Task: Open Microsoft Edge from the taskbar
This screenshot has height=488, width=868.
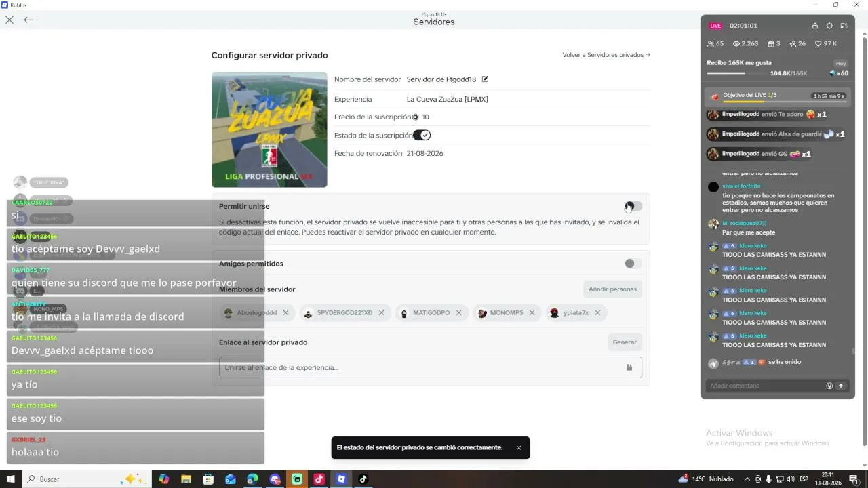Action: [252, 479]
